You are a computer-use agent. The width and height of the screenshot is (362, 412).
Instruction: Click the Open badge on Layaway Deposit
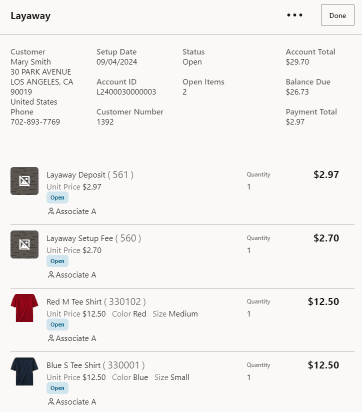57,198
